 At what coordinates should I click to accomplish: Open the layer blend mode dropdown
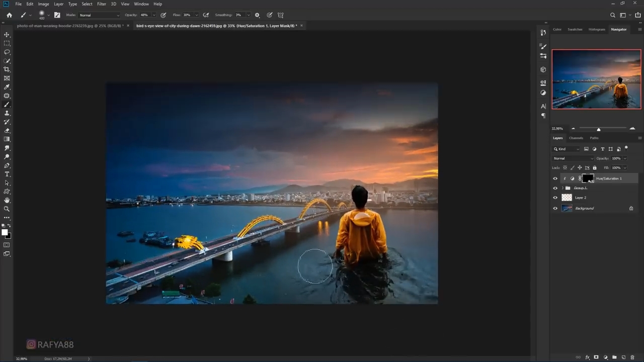click(x=573, y=158)
